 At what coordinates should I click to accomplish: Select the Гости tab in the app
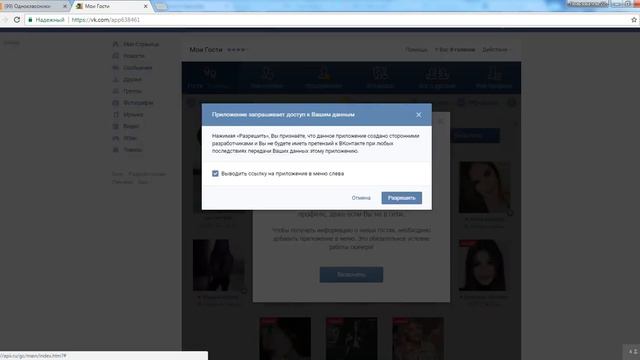pos(210,78)
